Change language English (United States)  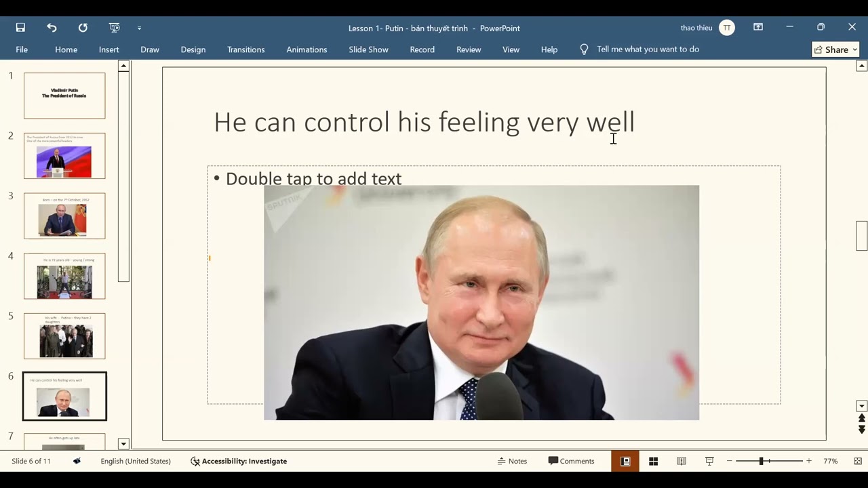tap(136, 461)
